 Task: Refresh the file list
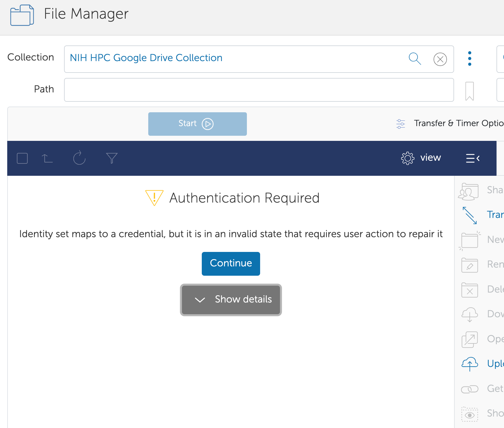[79, 158]
